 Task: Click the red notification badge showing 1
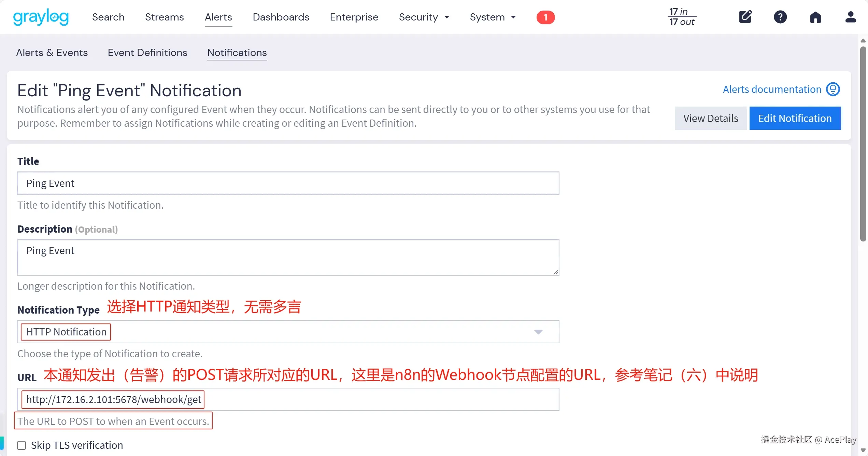[545, 17]
